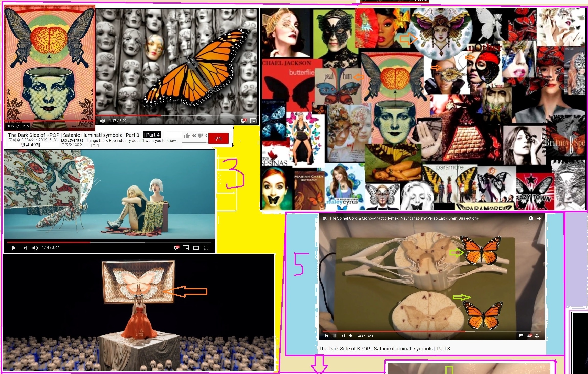Seek on the 1:14 / 3:02 progress bar
The width and height of the screenshot is (588, 374).
click(109, 242)
